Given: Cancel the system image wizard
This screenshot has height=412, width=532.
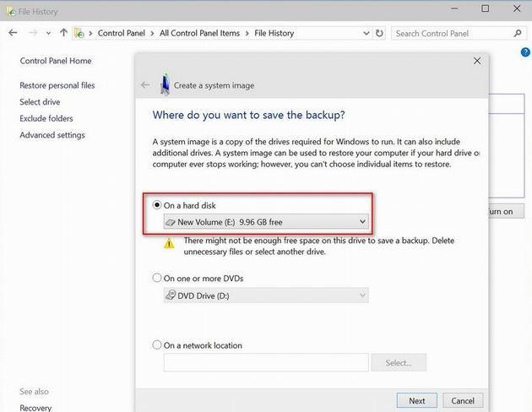Looking at the screenshot, I should [463, 400].
